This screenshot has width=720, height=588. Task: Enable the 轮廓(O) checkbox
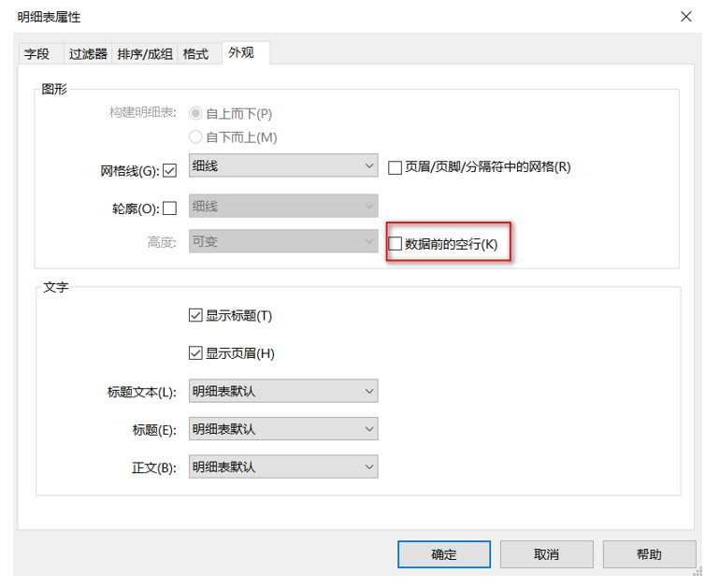(170, 208)
